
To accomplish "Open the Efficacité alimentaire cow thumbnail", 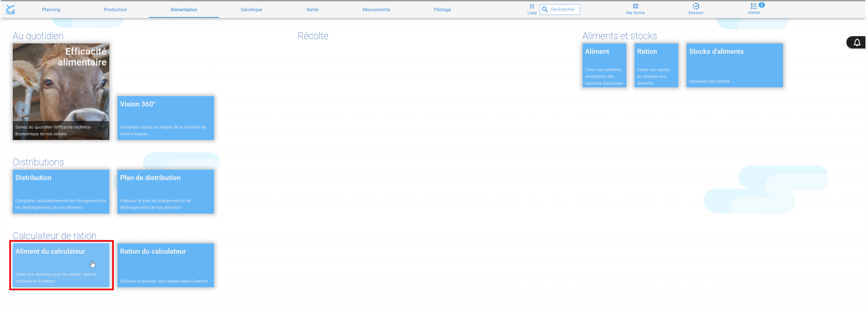I will point(61,92).
